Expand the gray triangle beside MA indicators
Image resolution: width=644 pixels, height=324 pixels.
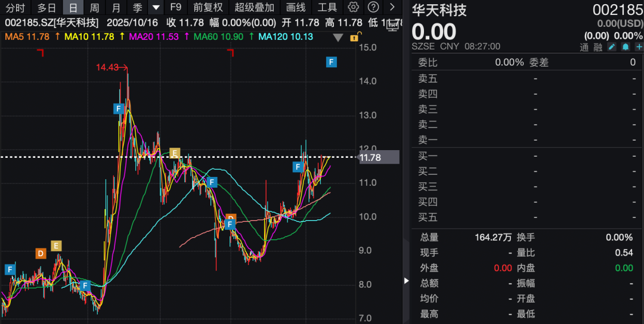click(x=338, y=37)
